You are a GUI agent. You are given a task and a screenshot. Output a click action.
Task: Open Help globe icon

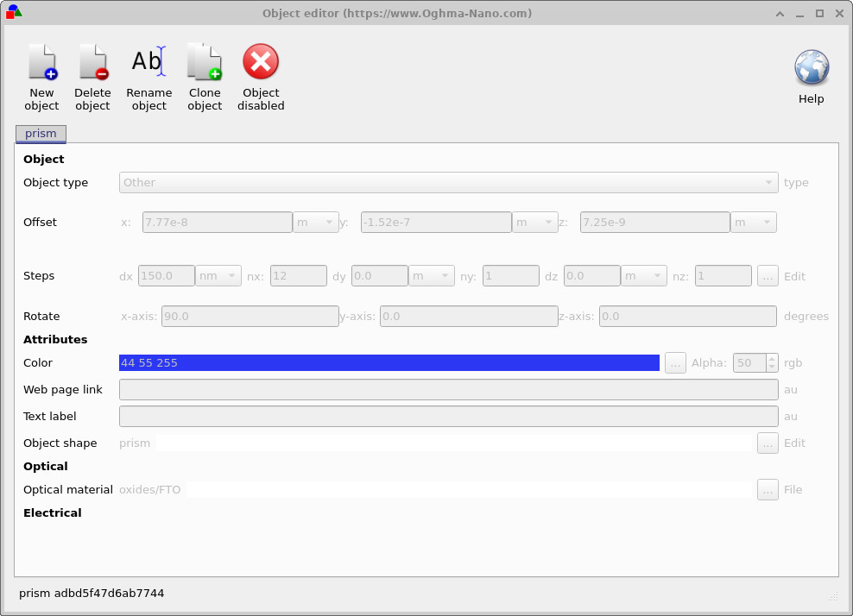pos(811,68)
